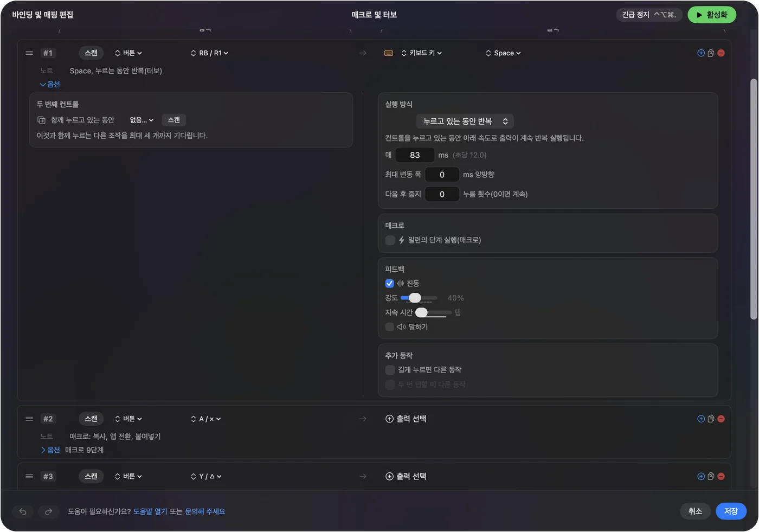The width and height of the screenshot is (759, 532).
Task: Remove binding row #3
Action: (721, 476)
